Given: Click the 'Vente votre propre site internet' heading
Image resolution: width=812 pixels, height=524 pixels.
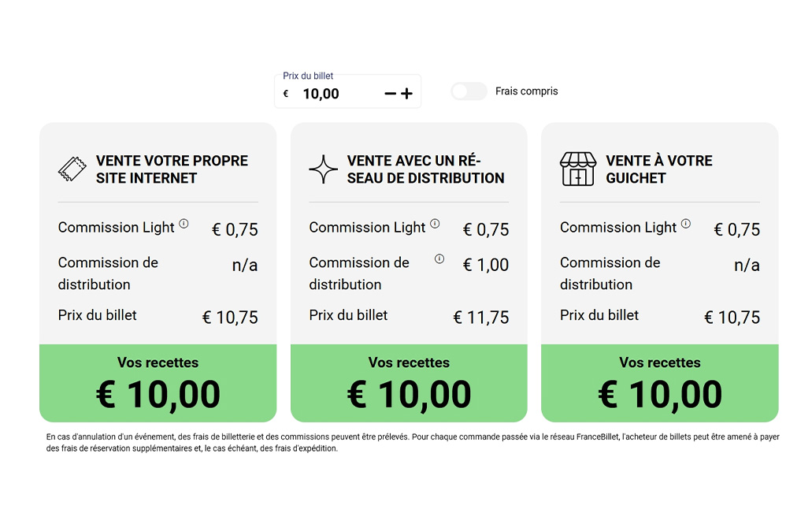Looking at the screenshot, I should click(172, 169).
